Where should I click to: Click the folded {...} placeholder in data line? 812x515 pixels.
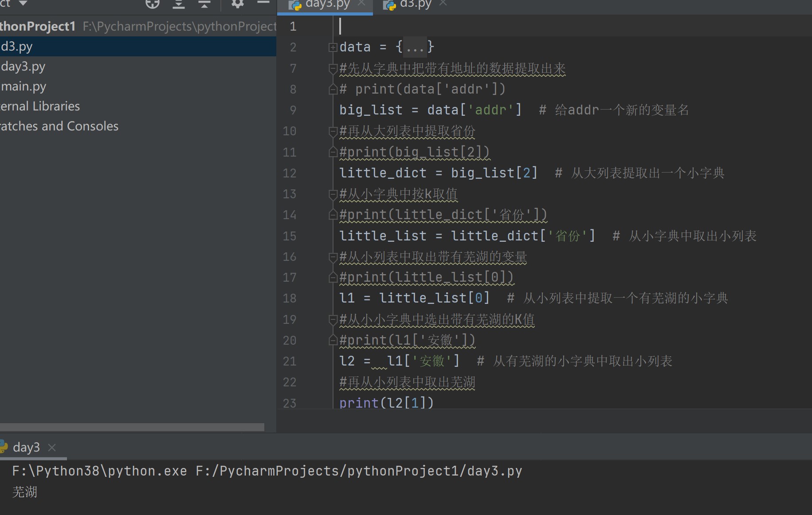point(415,47)
